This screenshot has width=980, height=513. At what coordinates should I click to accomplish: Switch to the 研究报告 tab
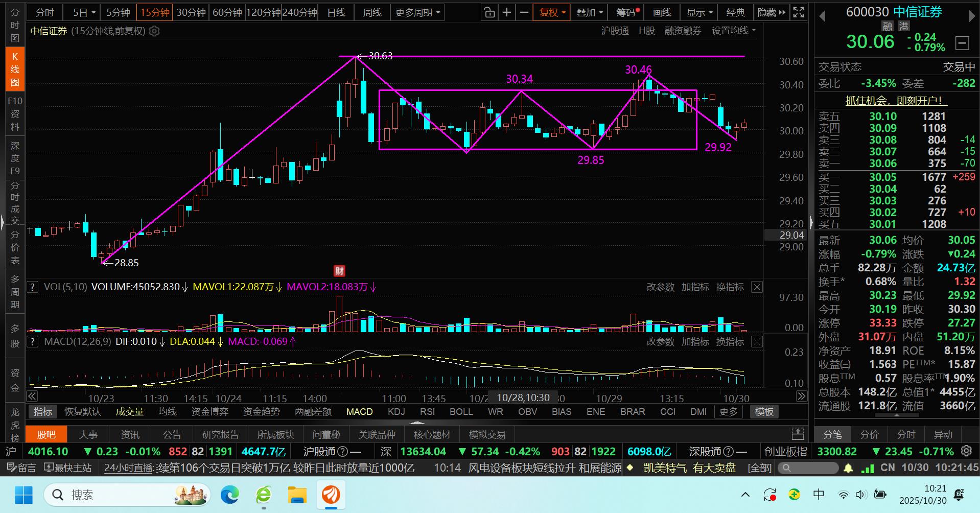tap(220, 435)
